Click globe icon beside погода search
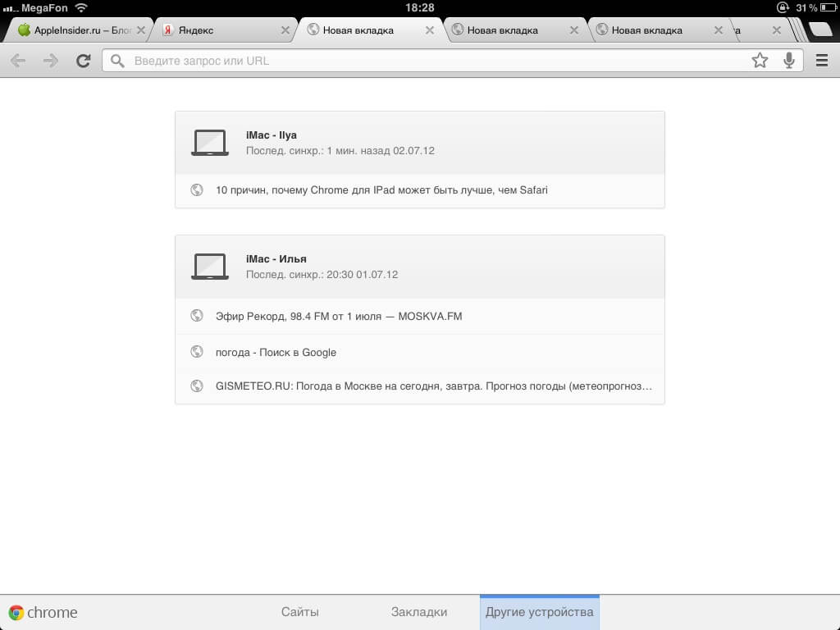 coord(197,351)
